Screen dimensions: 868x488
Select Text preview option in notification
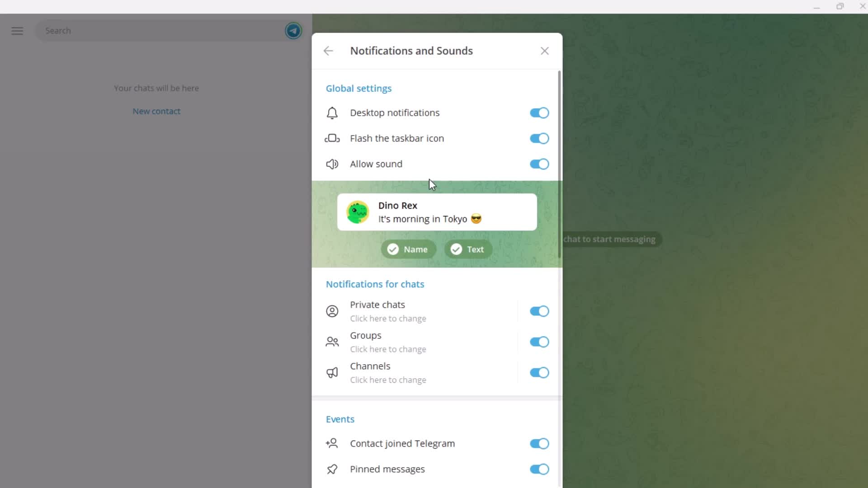click(468, 249)
